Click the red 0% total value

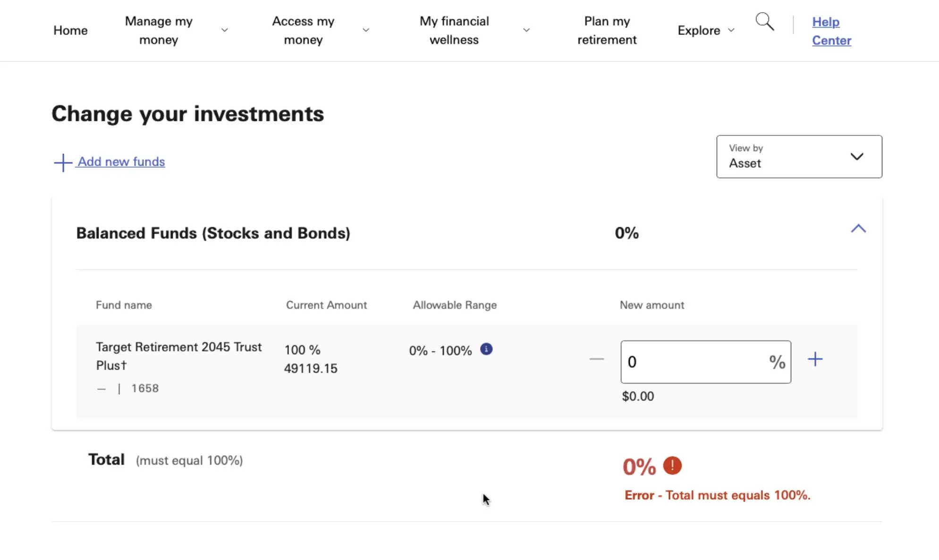coord(639,467)
